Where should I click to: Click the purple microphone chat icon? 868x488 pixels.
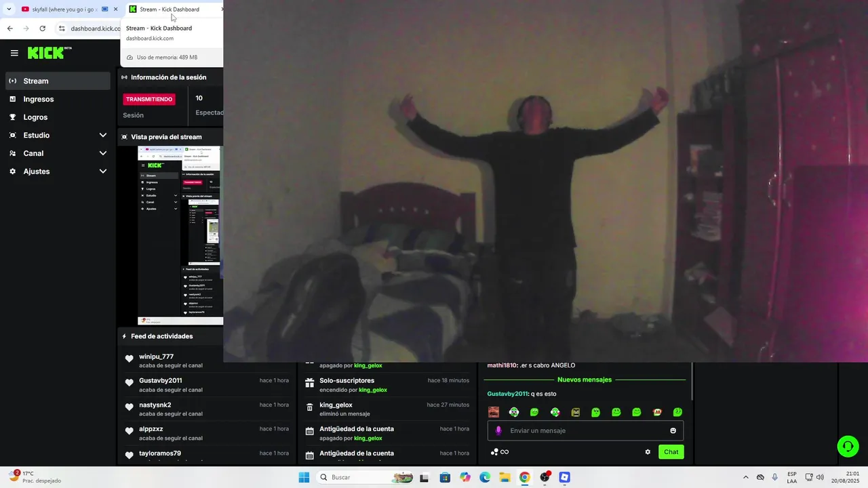[498, 430]
